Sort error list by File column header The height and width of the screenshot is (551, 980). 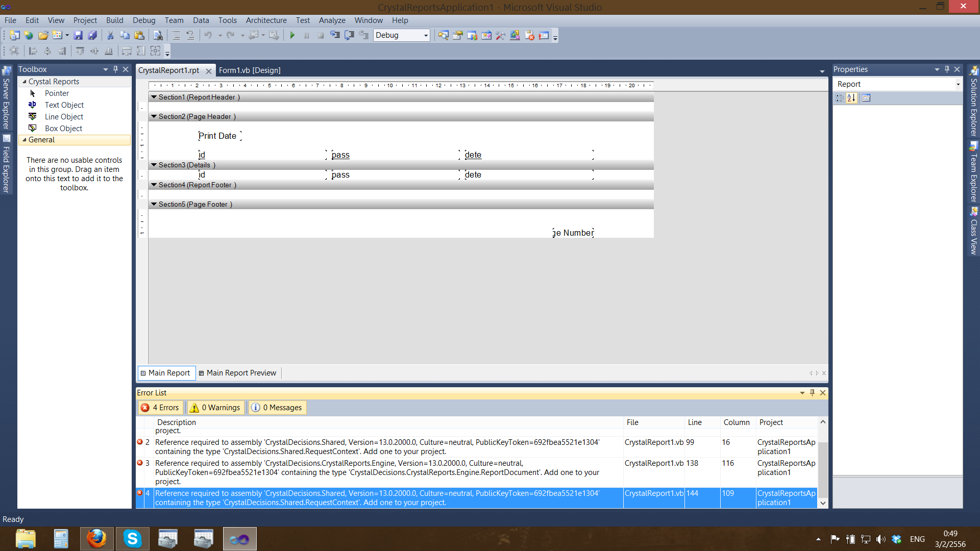tap(654, 422)
